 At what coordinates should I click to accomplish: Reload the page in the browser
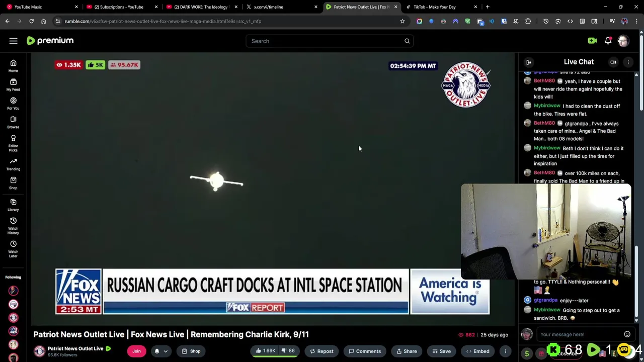[31, 21]
